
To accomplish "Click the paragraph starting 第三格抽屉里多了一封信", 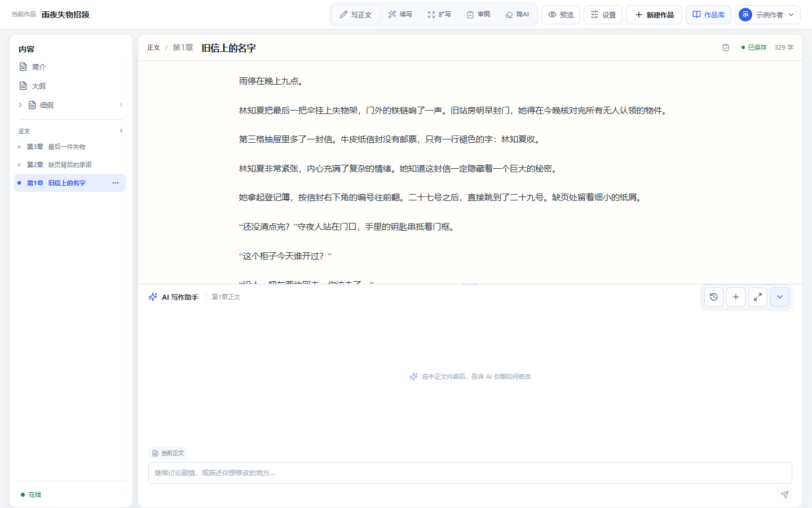I will [391, 139].
